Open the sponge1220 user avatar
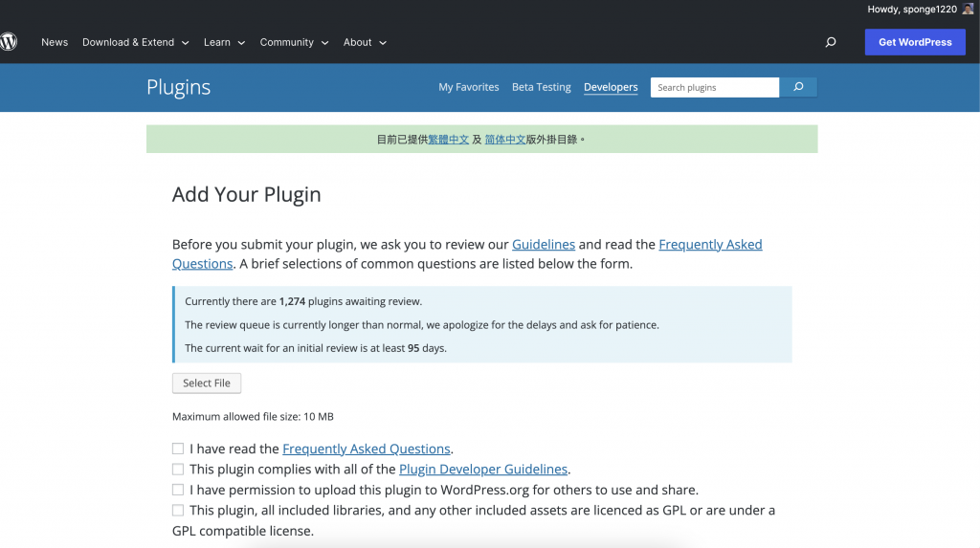980x548 pixels. (x=969, y=9)
